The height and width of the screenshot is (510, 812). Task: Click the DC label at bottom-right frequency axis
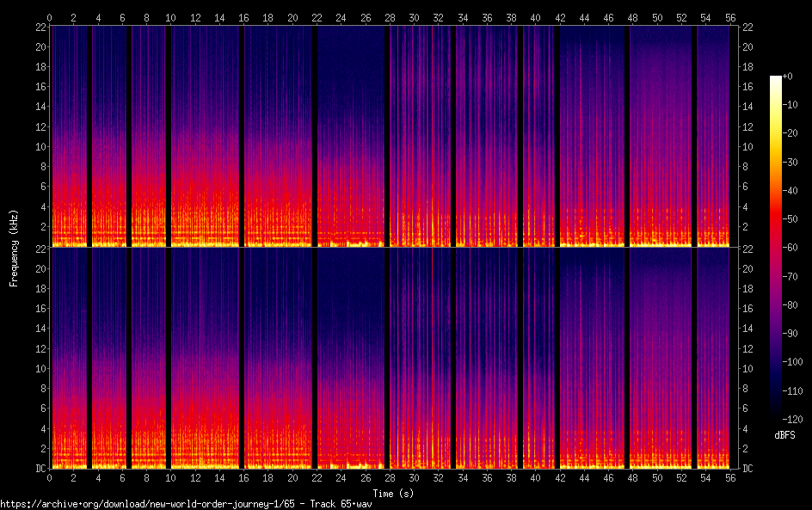(747, 469)
